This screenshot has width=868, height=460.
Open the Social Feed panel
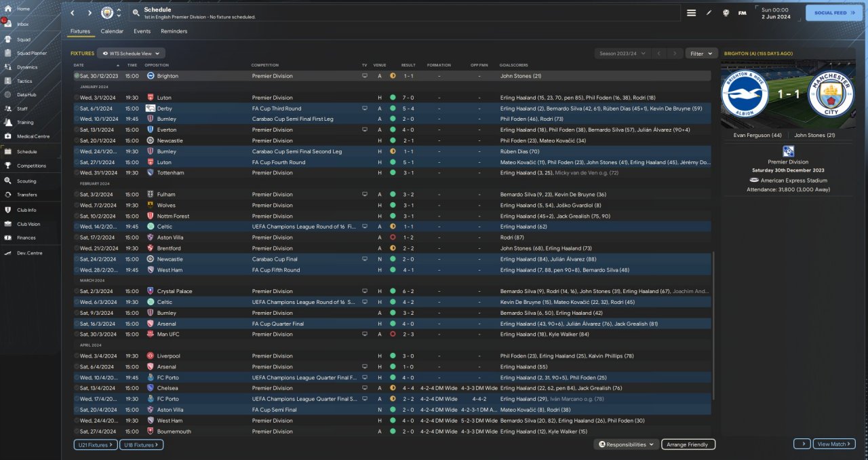coord(833,13)
